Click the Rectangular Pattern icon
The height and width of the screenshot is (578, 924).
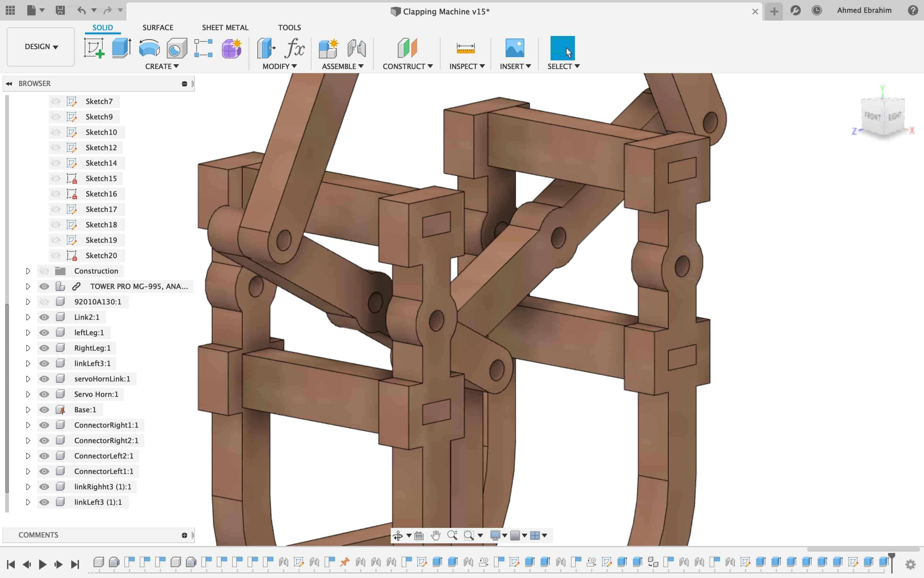(x=203, y=48)
